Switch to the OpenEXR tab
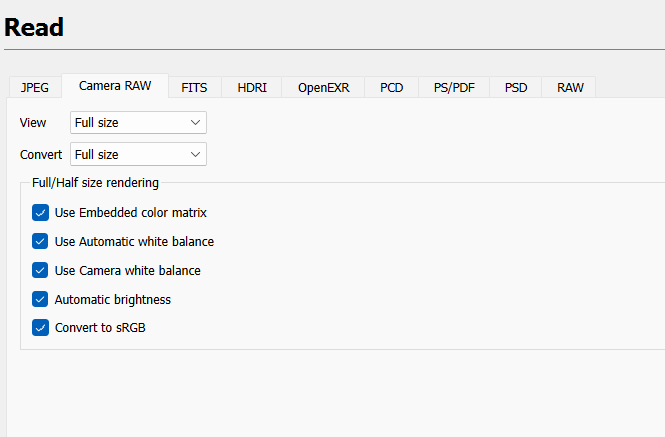665x437 pixels. (x=323, y=87)
